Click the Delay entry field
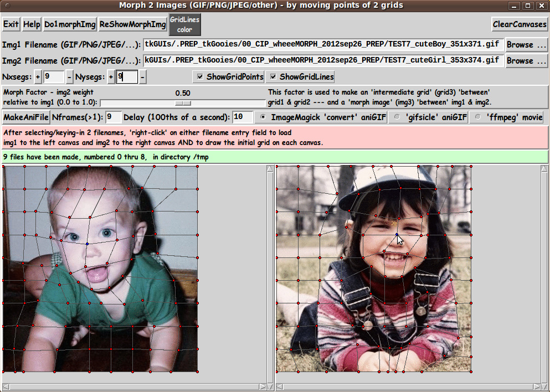Viewport: 550px width, 392px height. tap(243, 117)
